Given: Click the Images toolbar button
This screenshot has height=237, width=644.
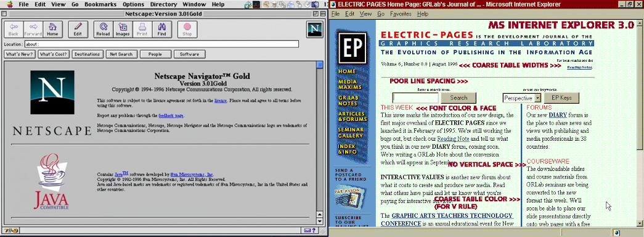Looking at the screenshot, I should click(x=123, y=29).
